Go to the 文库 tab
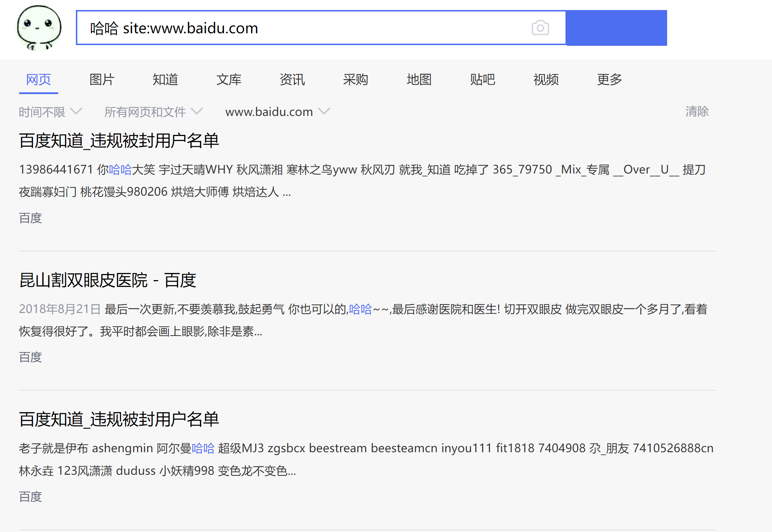 pyautogui.click(x=229, y=79)
